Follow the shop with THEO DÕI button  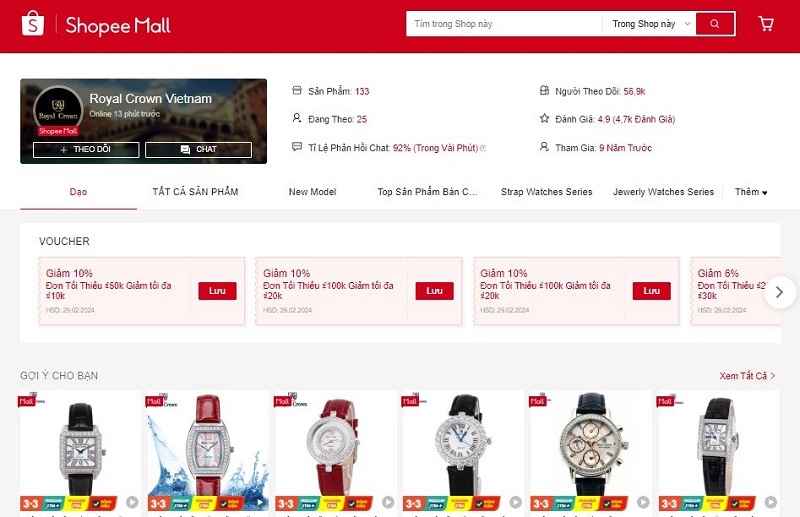86,150
